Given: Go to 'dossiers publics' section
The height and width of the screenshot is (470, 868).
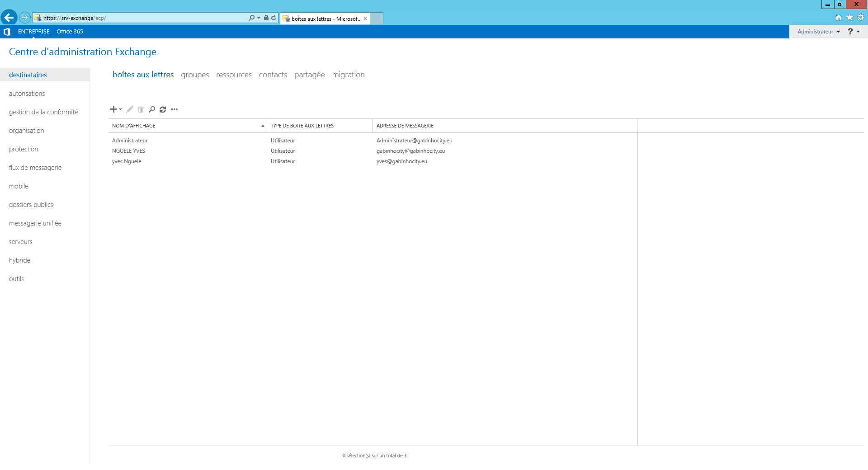Looking at the screenshot, I should pyautogui.click(x=31, y=205).
